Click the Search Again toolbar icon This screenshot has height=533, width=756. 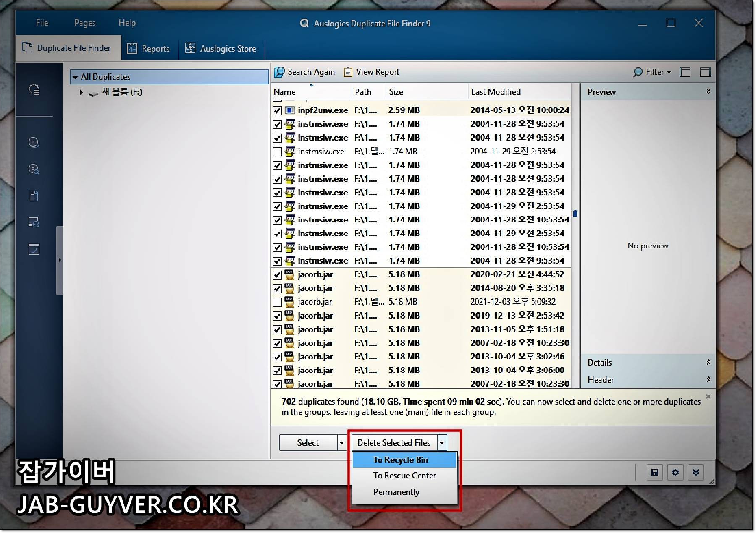279,72
